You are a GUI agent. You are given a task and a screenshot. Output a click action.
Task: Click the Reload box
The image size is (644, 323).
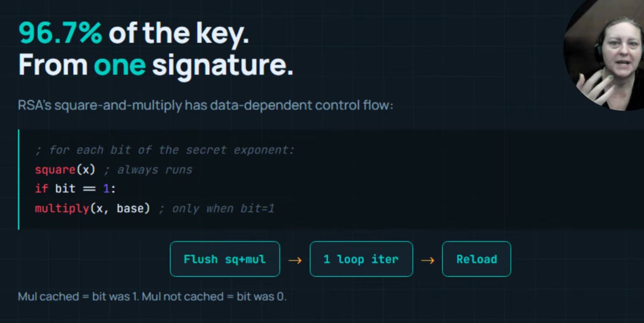pos(476,259)
